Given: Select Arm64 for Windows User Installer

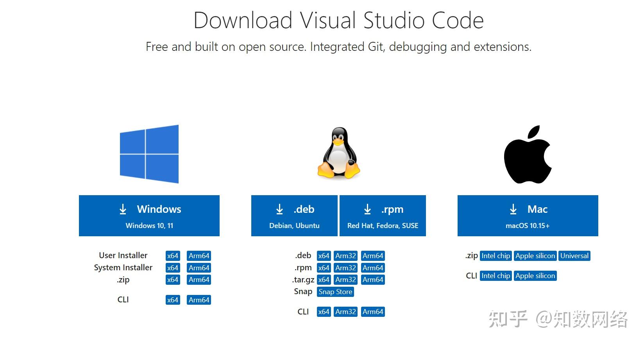Looking at the screenshot, I should pyautogui.click(x=199, y=256).
